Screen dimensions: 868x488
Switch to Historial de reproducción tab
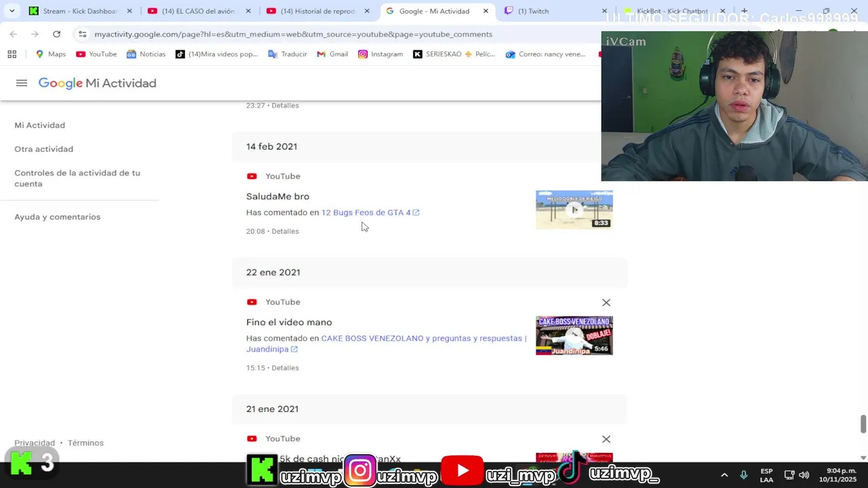pos(309,11)
